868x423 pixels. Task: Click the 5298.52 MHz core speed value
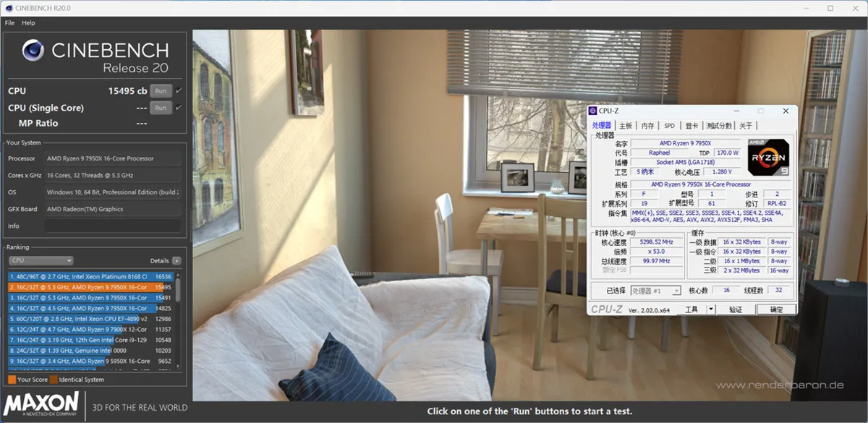tap(657, 242)
